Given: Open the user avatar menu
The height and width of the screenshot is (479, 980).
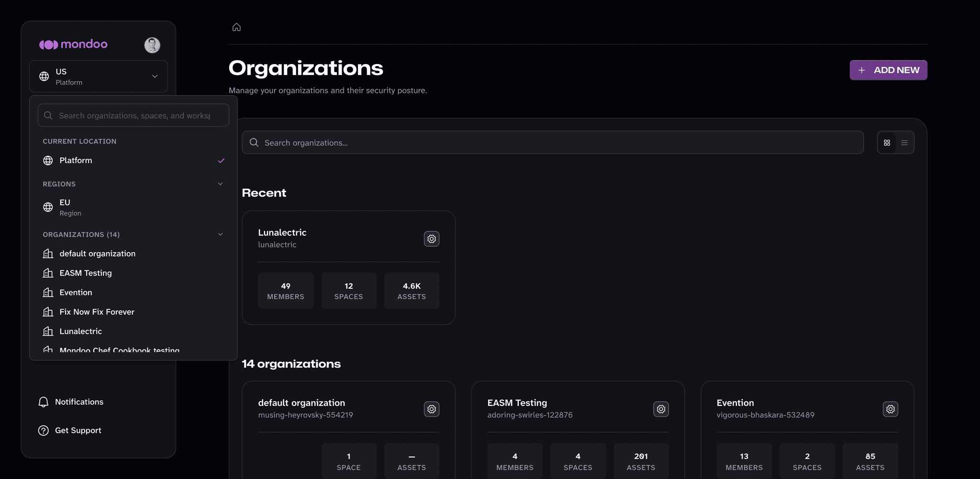Looking at the screenshot, I should [x=152, y=45].
